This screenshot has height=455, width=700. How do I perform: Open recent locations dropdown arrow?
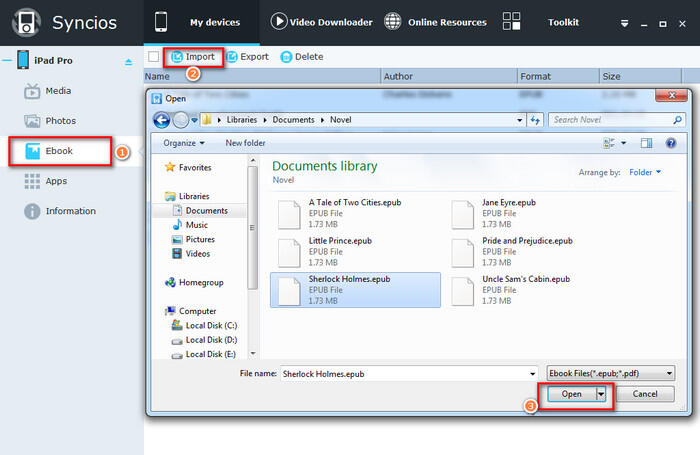click(194, 120)
